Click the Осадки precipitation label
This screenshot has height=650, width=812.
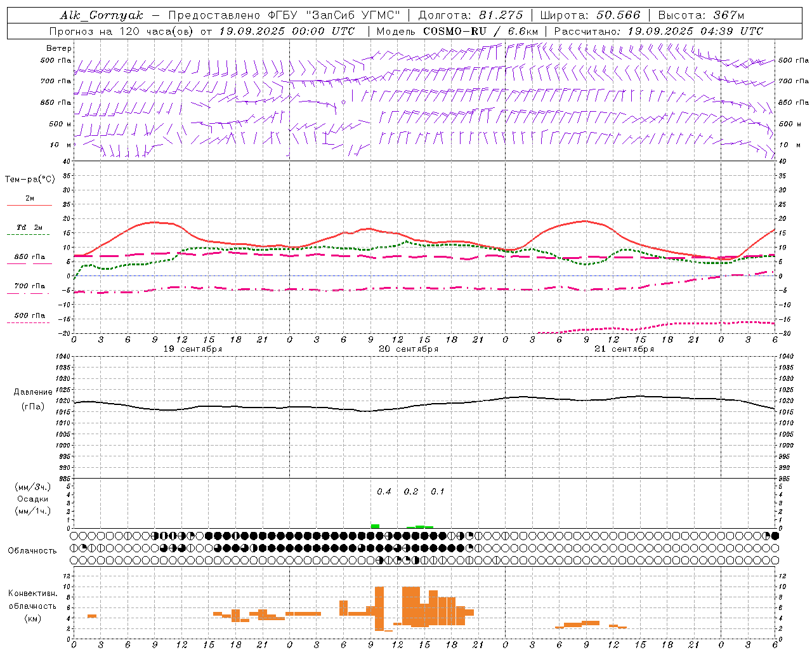[33, 499]
